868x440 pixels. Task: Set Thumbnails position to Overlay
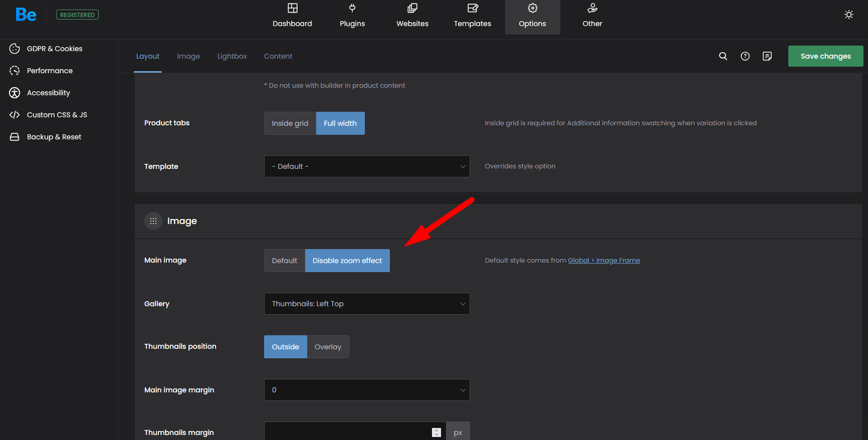pyautogui.click(x=328, y=347)
